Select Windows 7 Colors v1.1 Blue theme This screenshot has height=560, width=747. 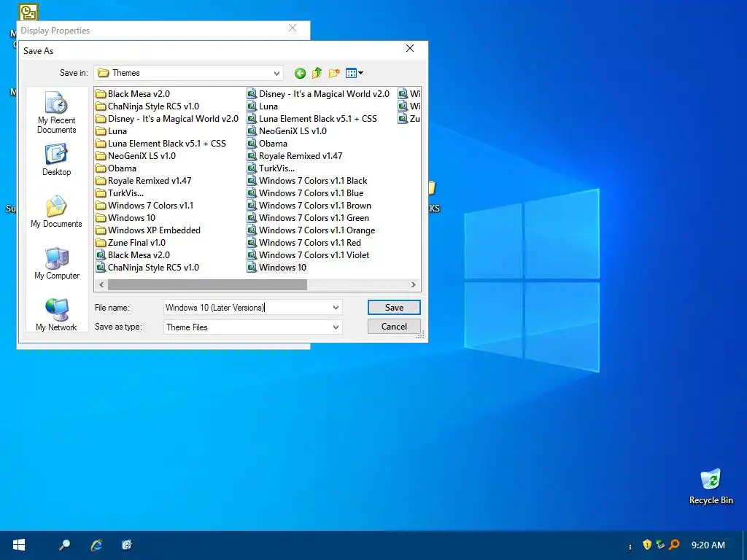(306, 192)
